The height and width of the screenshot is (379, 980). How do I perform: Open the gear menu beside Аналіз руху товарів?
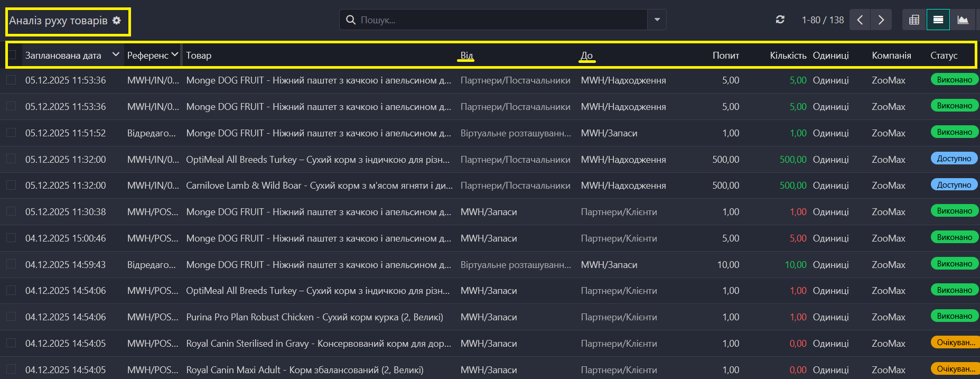coord(117,21)
